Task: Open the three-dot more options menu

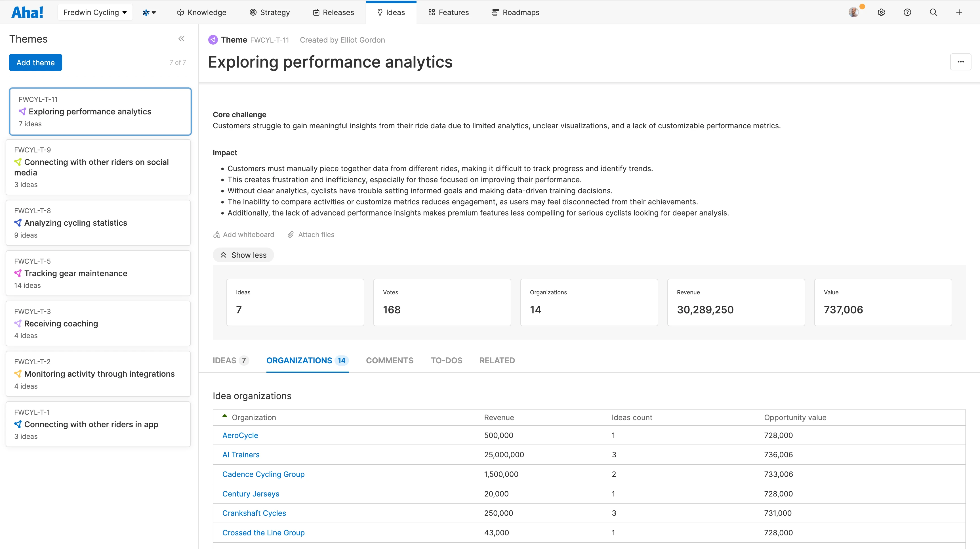Action: pyautogui.click(x=961, y=62)
